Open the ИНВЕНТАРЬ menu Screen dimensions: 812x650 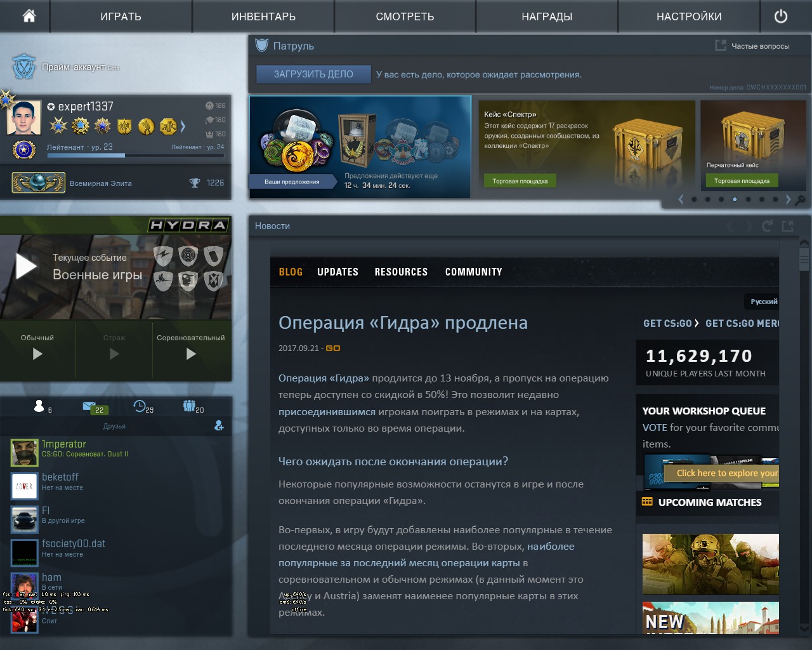(263, 17)
